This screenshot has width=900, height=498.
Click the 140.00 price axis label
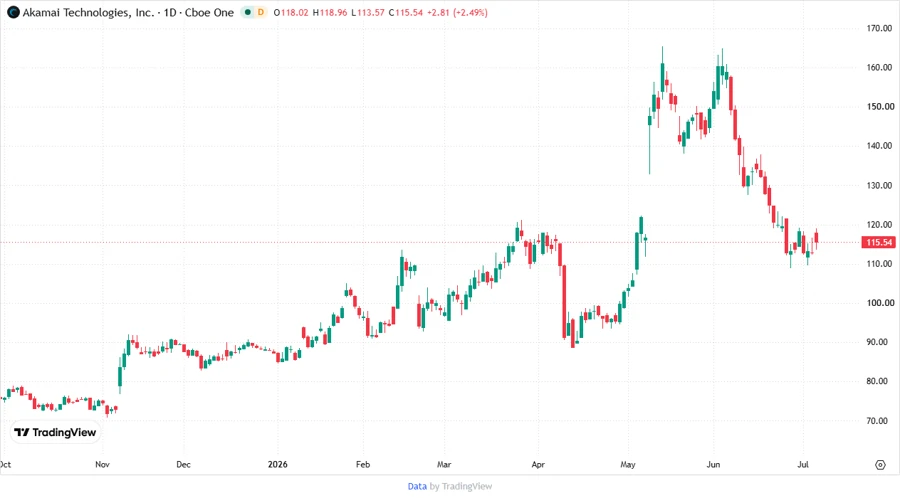(x=880, y=146)
